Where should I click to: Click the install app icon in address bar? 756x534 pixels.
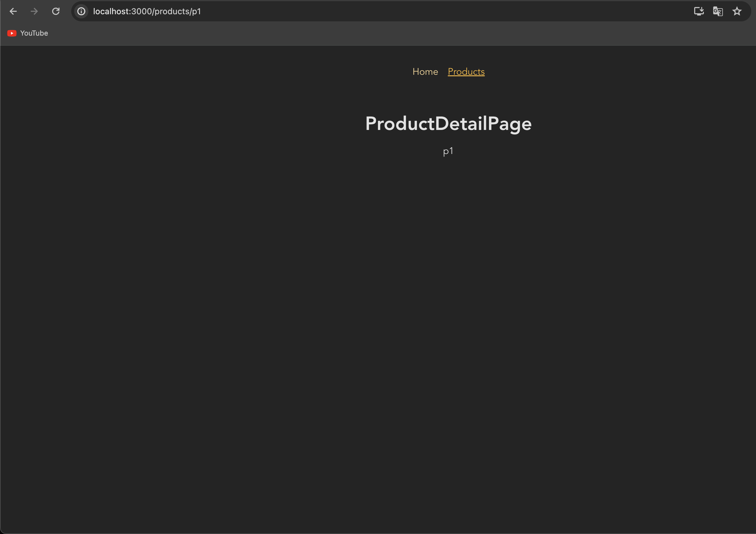coord(699,12)
